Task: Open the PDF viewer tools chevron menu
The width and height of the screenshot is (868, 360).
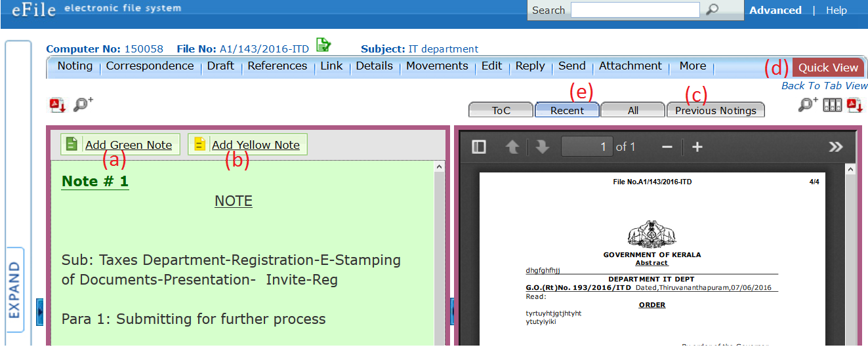Action: (x=835, y=147)
